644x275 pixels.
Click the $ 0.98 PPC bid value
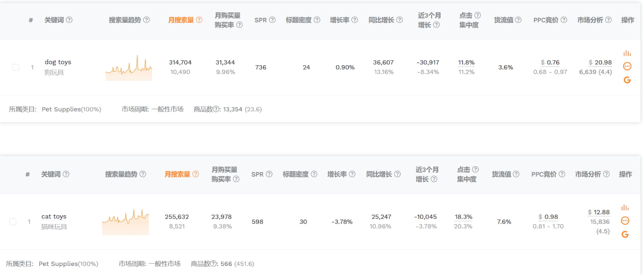pyautogui.click(x=548, y=217)
